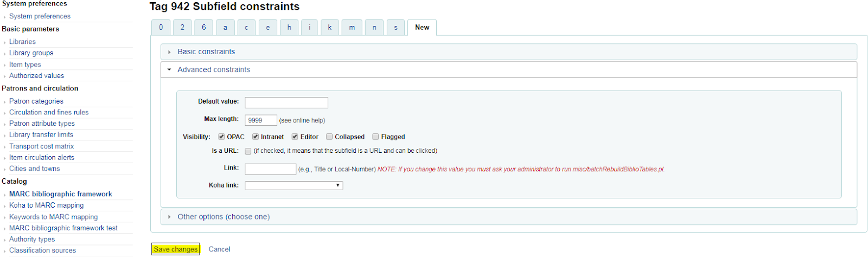868x258 pixels.
Task: Go to Item types
Action: click(x=25, y=64)
